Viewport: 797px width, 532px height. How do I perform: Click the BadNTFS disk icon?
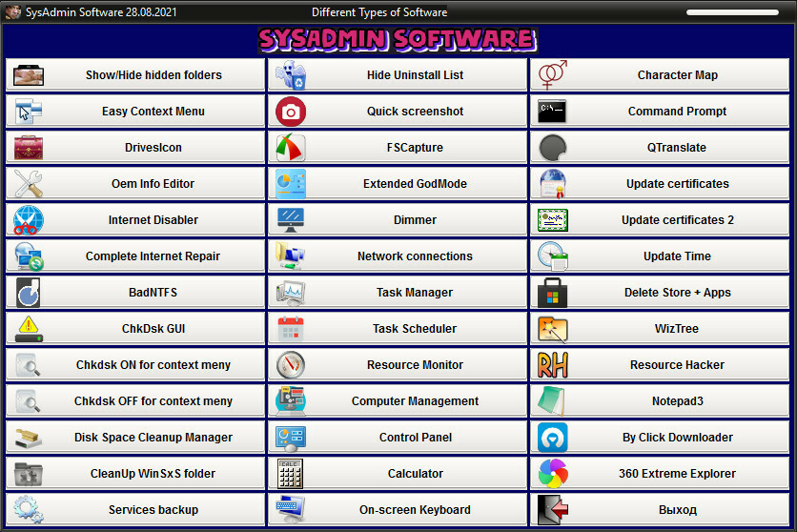click(x=29, y=292)
